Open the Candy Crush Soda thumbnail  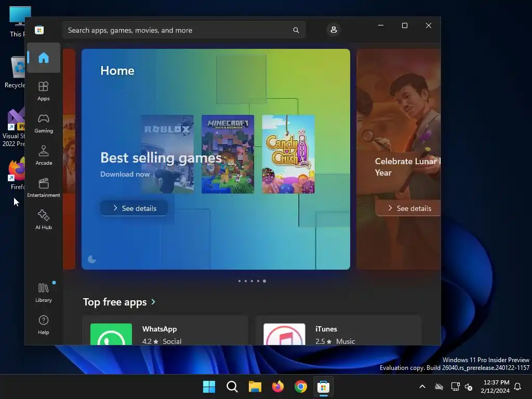coord(288,154)
